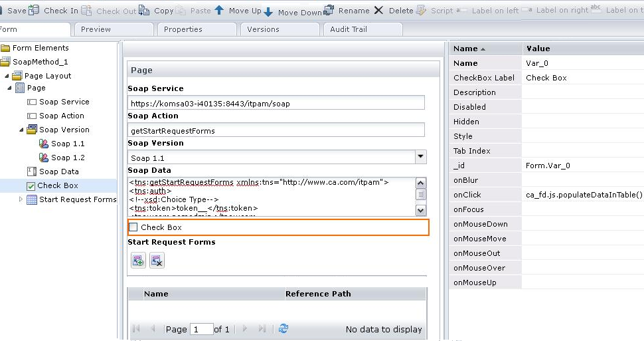Collapse the Soap Version tree node
The image size is (644, 341).
pos(21,130)
